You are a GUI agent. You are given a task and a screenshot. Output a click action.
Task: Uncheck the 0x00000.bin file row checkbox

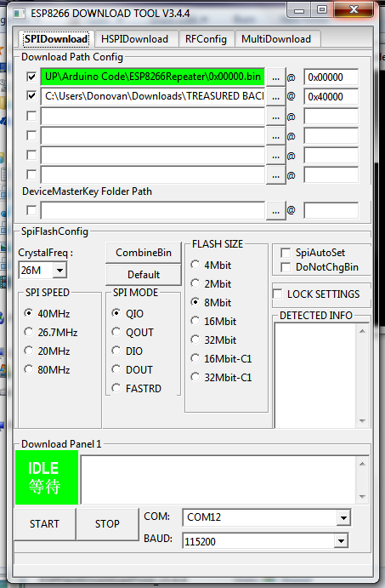tap(31, 77)
